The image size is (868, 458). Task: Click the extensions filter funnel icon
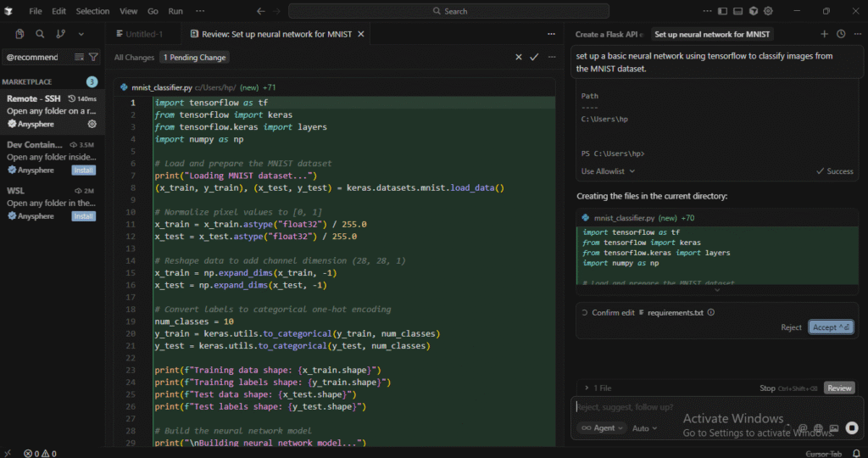(x=93, y=57)
